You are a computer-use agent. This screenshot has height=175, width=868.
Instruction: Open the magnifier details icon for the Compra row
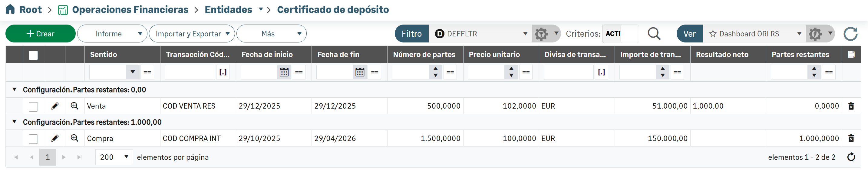click(74, 138)
